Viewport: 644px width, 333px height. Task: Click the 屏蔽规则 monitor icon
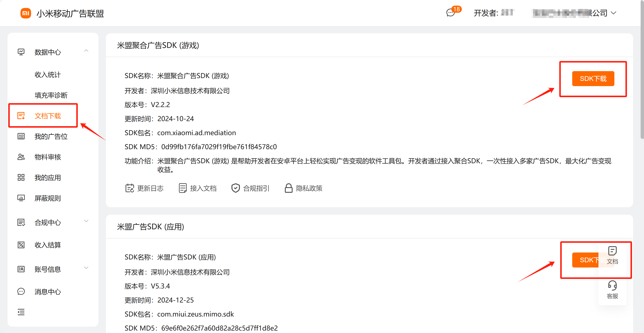(21, 198)
